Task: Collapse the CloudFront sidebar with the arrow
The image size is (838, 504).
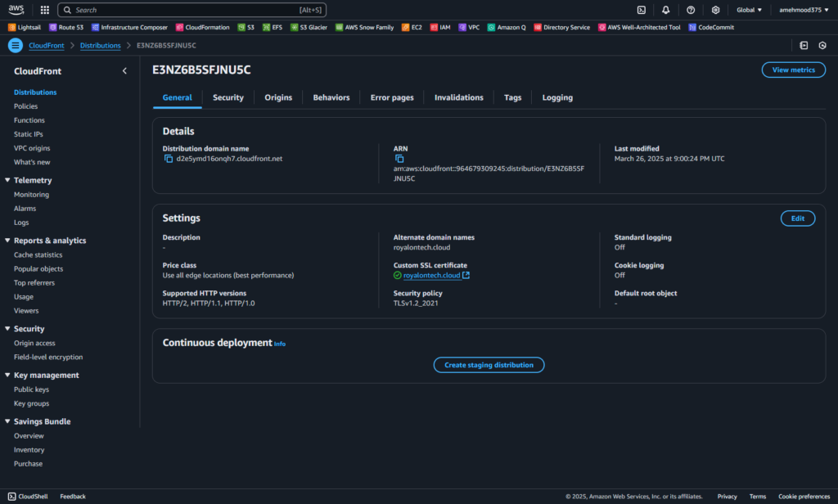Action: 124,70
